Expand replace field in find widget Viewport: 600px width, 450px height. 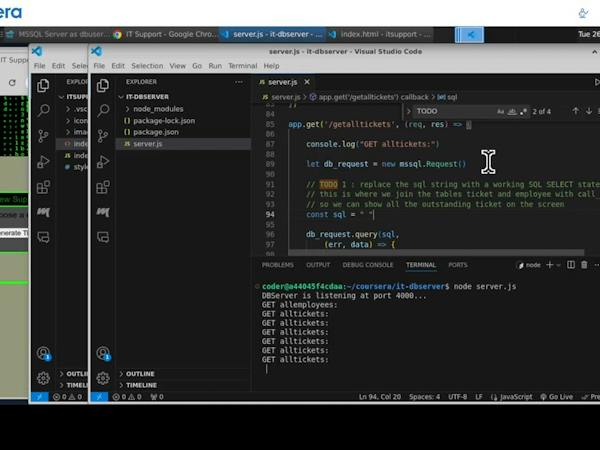point(408,111)
